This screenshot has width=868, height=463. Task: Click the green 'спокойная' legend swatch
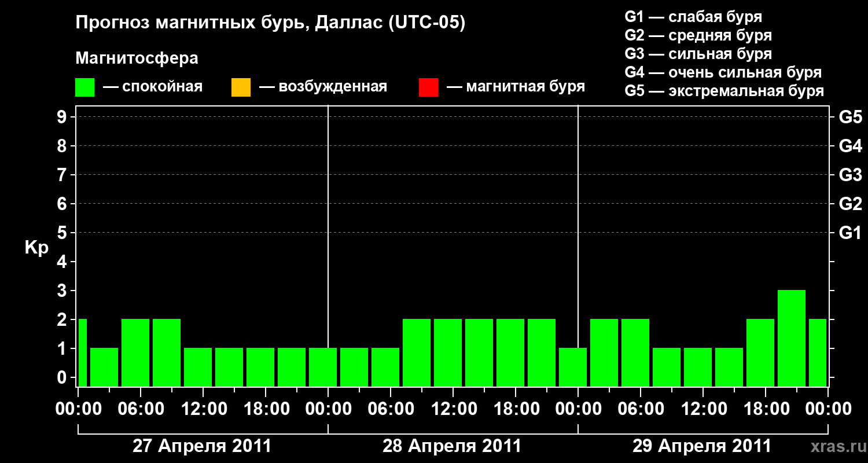tap(85, 87)
